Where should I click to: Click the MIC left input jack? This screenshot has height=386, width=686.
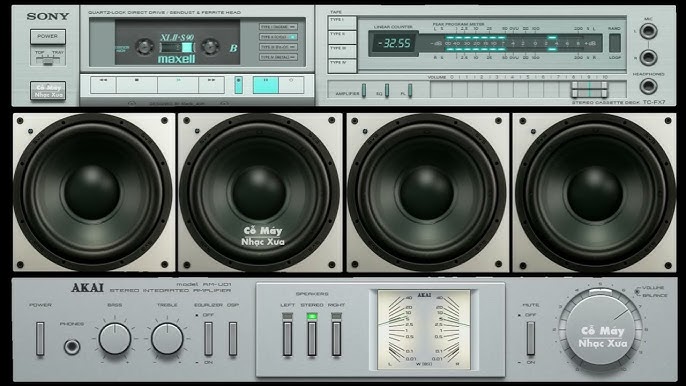pyautogui.click(x=648, y=32)
